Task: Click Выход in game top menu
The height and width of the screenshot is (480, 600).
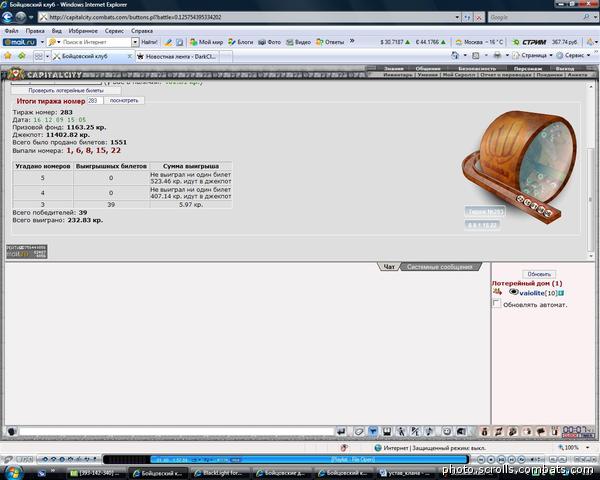Action: click(565, 69)
